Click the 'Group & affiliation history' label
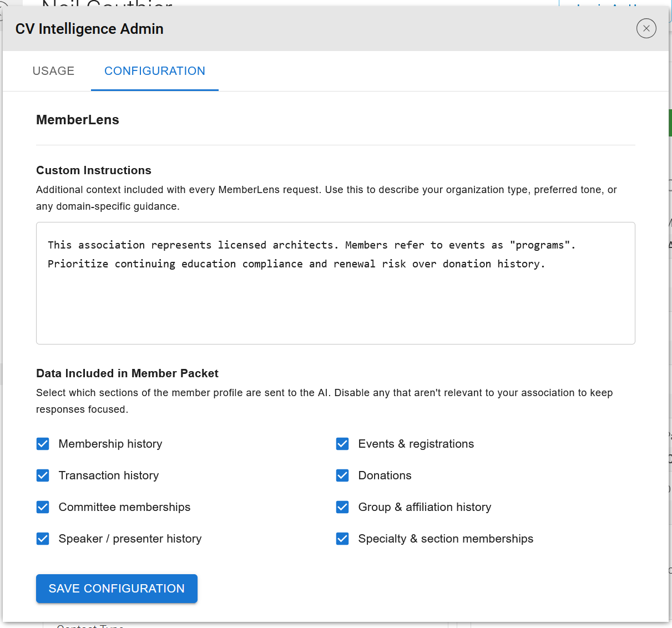Screen dimensions: 672x628 [425, 507]
